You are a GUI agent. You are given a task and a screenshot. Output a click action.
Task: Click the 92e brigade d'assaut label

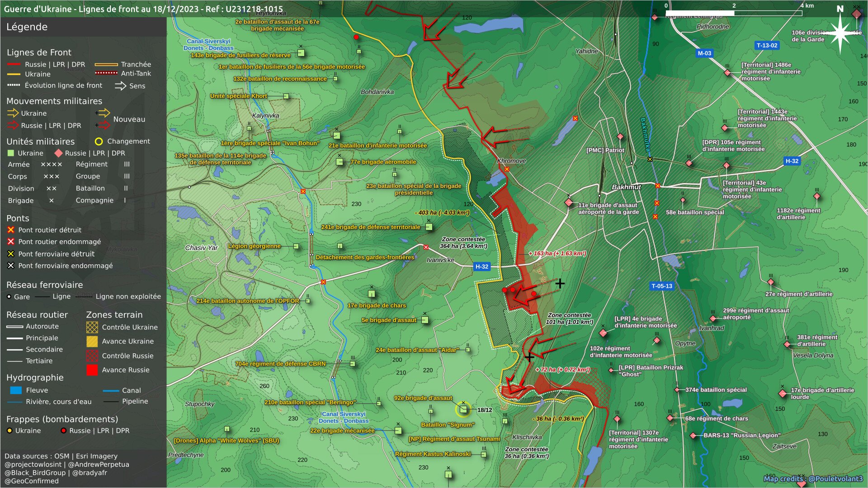[x=423, y=398]
